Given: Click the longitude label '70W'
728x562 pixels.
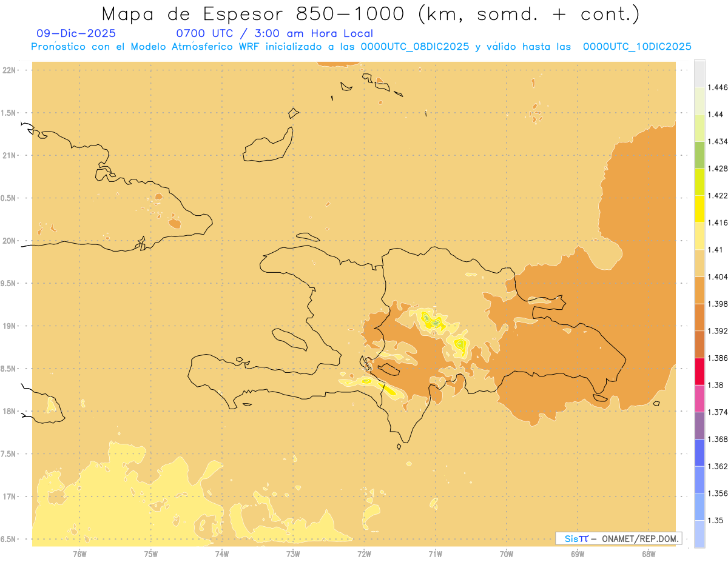Looking at the screenshot, I should (x=507, y=554).
